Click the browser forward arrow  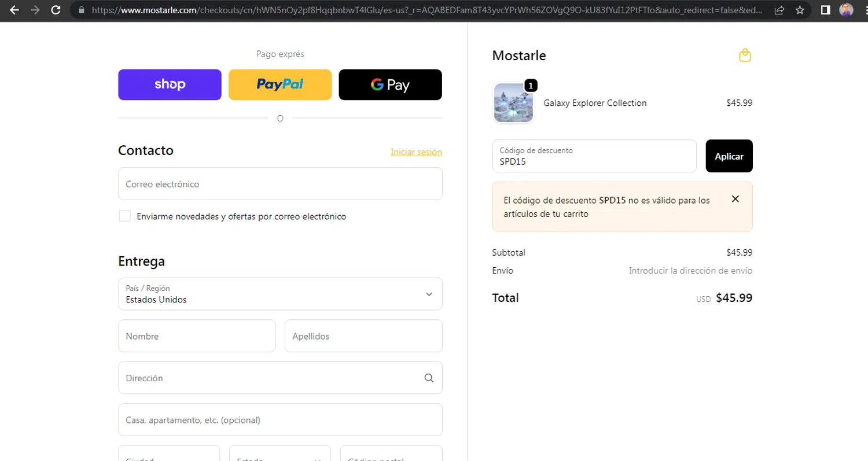(x=35, y=10)
